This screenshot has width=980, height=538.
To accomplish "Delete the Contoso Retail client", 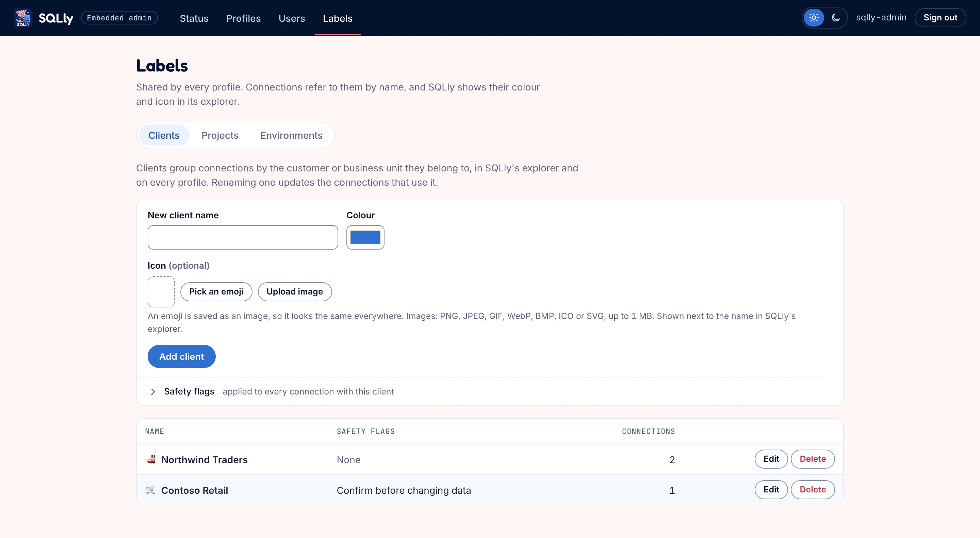I will pos(813,489).
